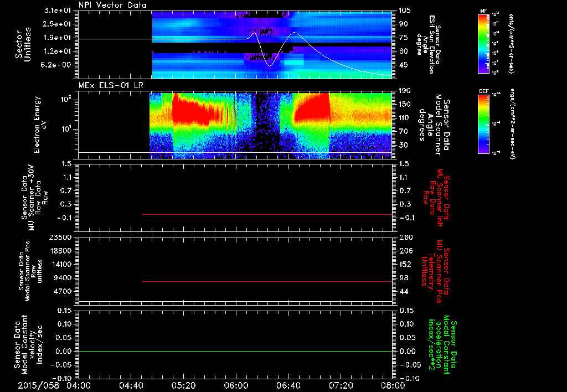Click the green 'Model Constant acceleration' title
The height and width of the screenshot is (392, 567).
tap(442, 345)
